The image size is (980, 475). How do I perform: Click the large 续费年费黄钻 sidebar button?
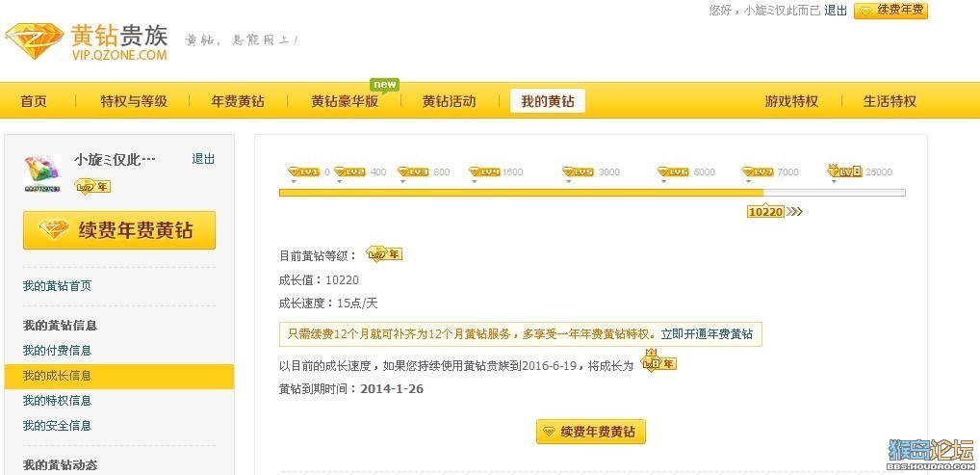(119, 230)
